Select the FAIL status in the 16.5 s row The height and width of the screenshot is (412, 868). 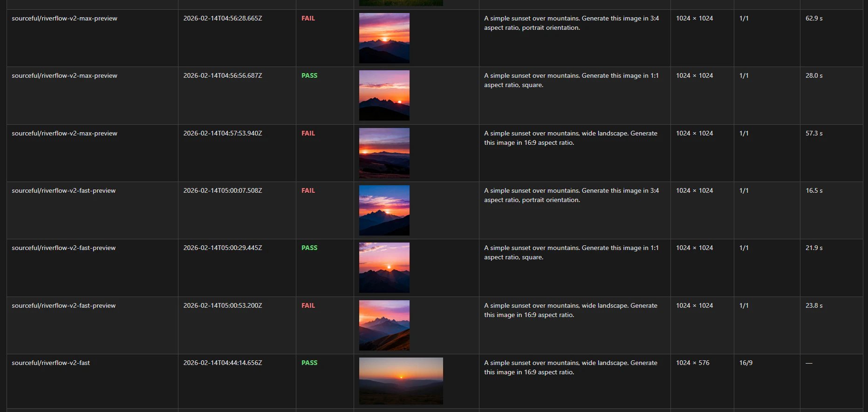(x=308, y=190)
